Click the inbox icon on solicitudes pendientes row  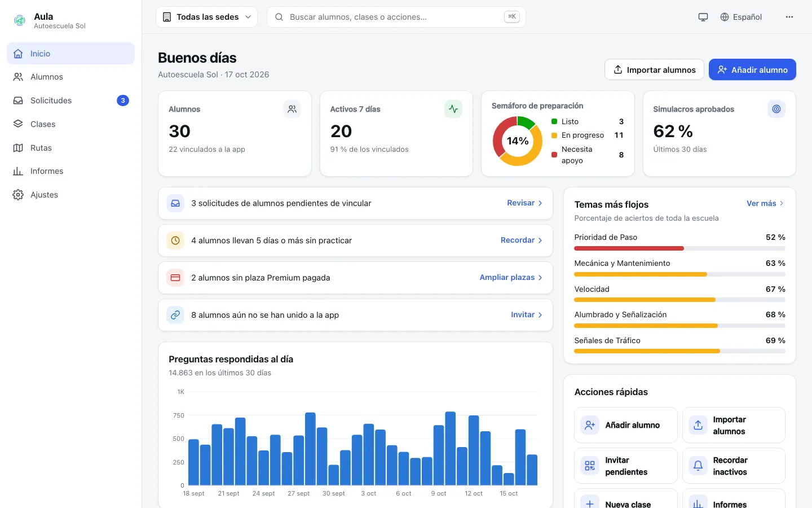175,203
